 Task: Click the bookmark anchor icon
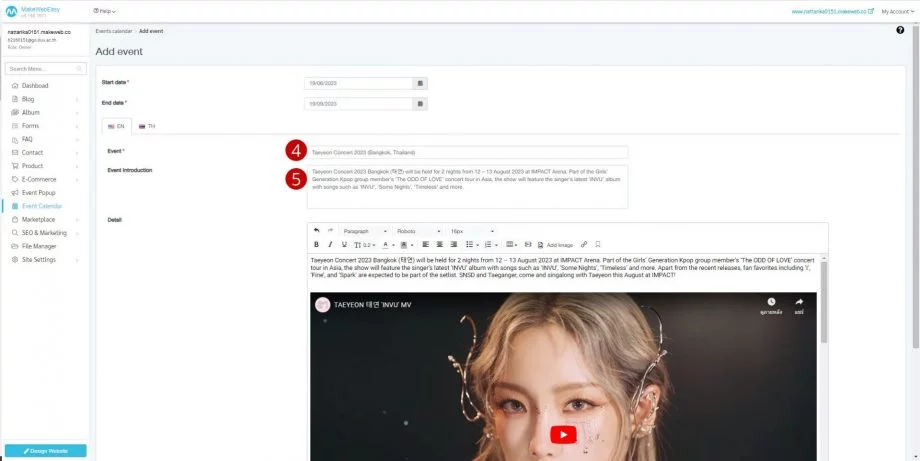(598, 245)
